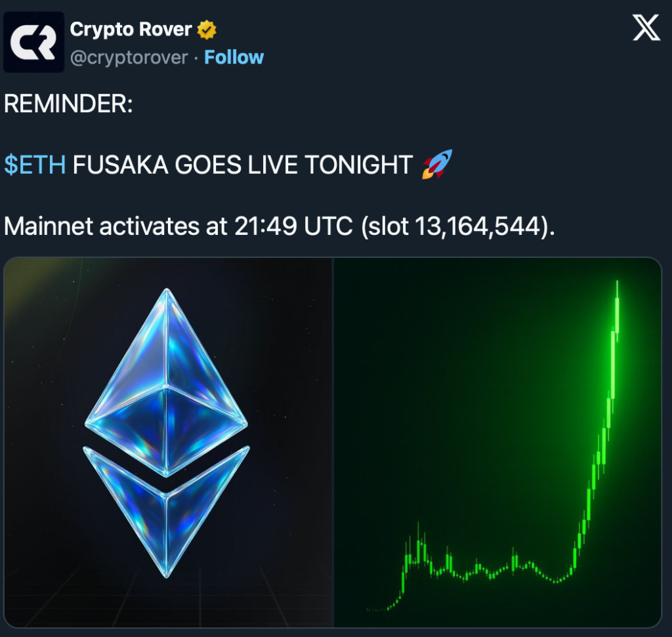Screen dimensions: 672x637
Task: Click the Mainnet activates sentence
Action: [280, 226]
